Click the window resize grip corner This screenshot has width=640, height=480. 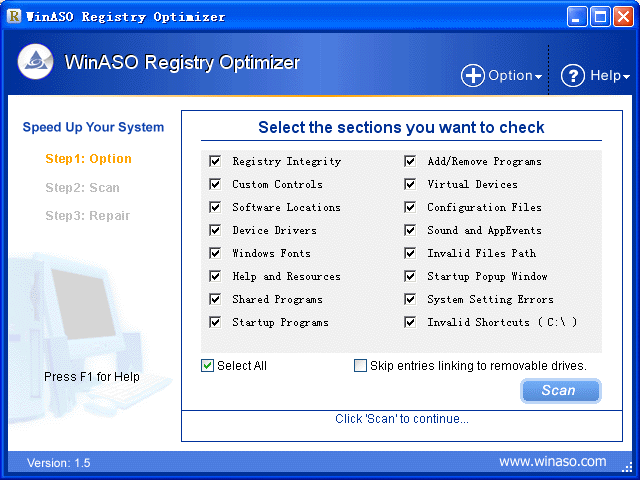coord(627,467)
